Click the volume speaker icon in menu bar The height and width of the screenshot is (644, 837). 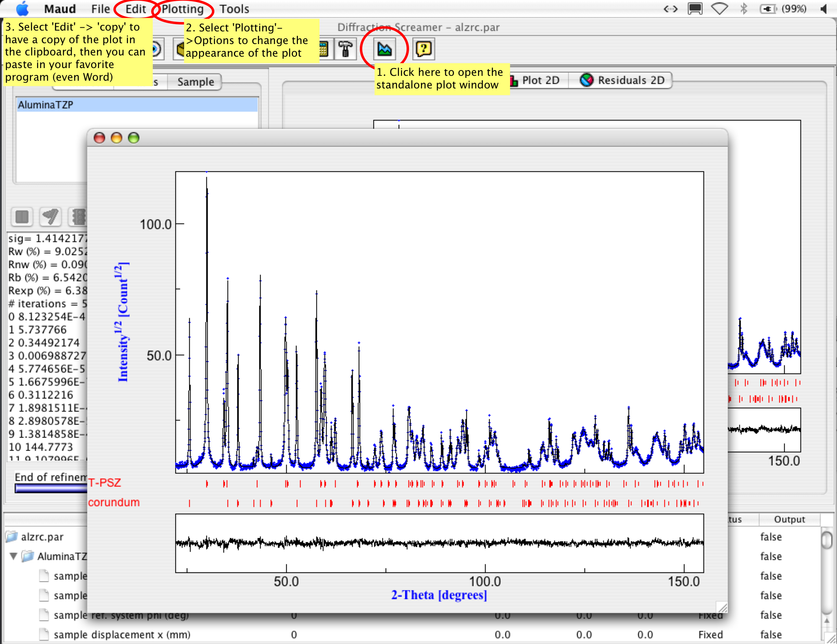[824, 9]
